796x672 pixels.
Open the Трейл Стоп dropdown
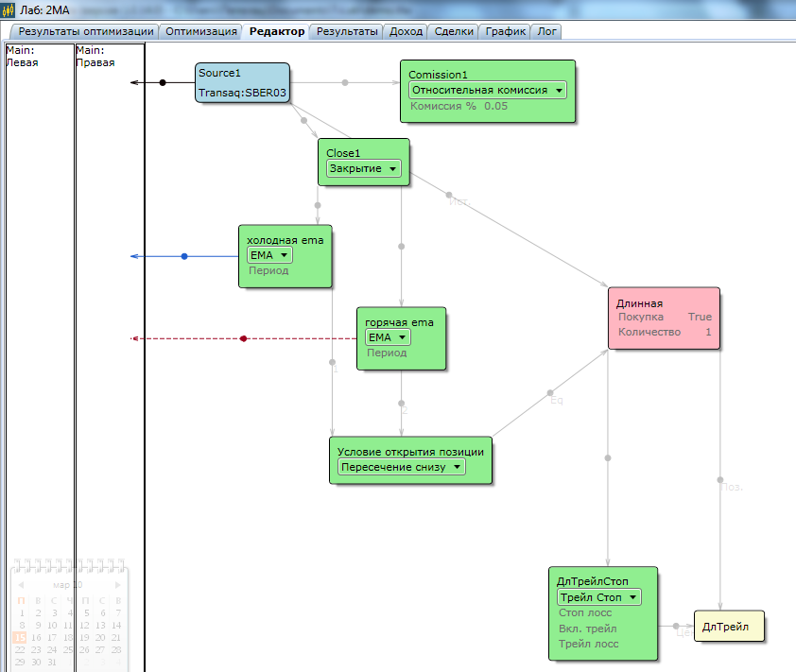(x=598, y=597)
